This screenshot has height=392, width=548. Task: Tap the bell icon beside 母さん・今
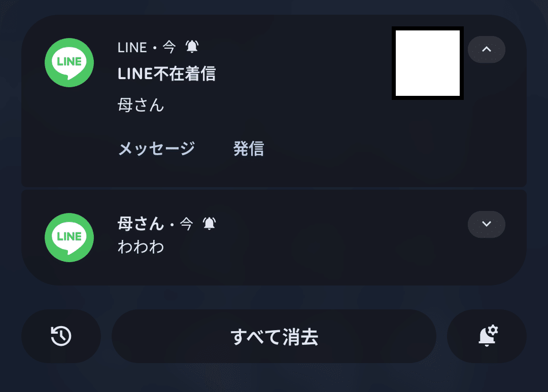pyautogui.click(x=209, y=223)
